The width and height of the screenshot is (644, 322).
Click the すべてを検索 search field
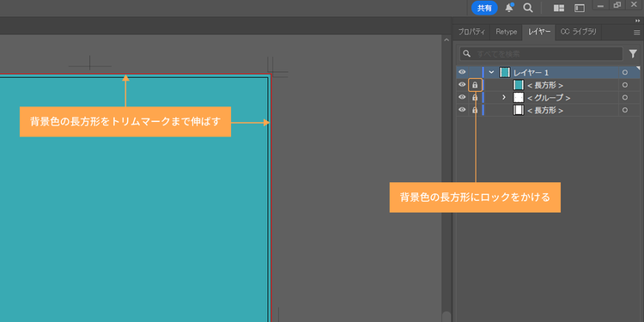(541, 54)
